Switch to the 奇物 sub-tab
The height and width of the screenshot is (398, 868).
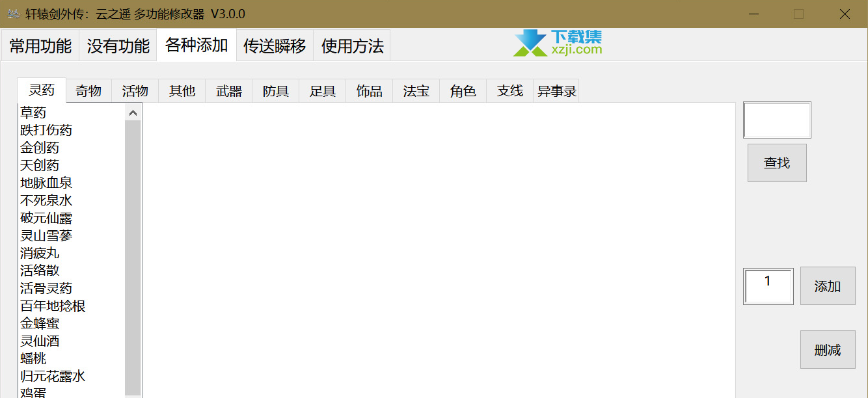click(x=88, y=91)
